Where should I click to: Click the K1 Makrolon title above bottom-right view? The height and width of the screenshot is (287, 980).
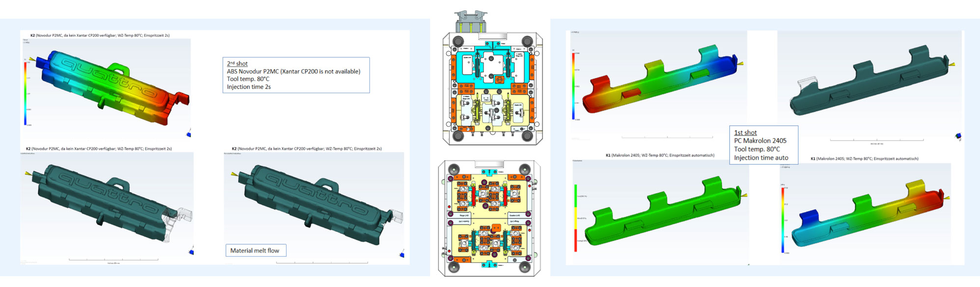point(864,159)
